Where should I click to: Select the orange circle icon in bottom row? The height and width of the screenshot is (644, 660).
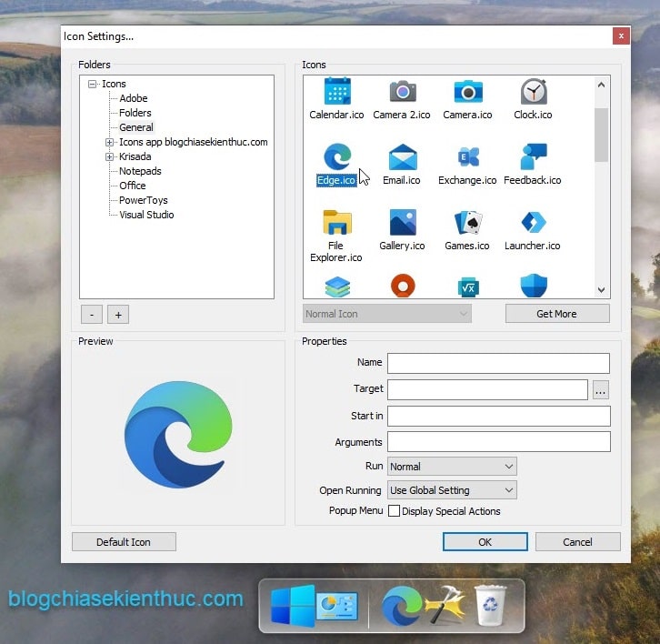click(403, 286)
